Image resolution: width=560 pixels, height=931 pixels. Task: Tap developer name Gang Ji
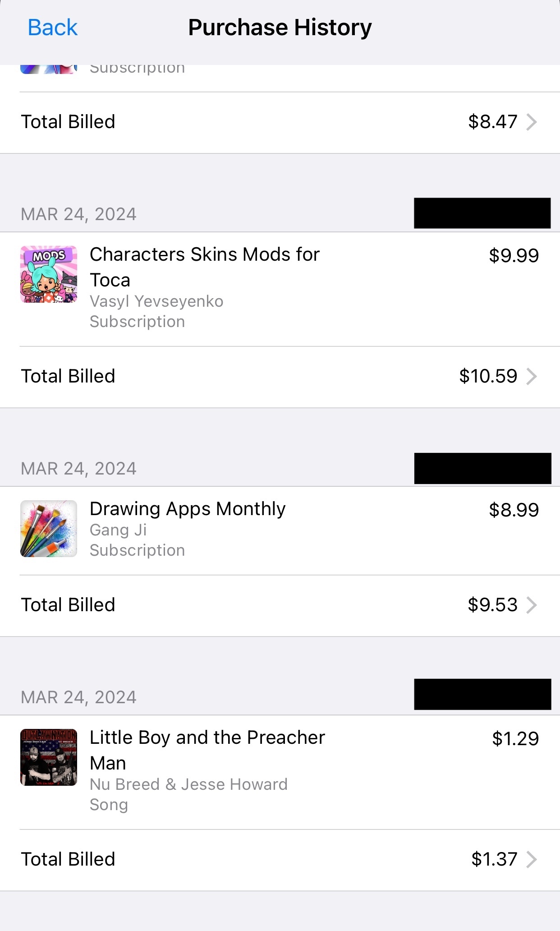tap(118, 530)
